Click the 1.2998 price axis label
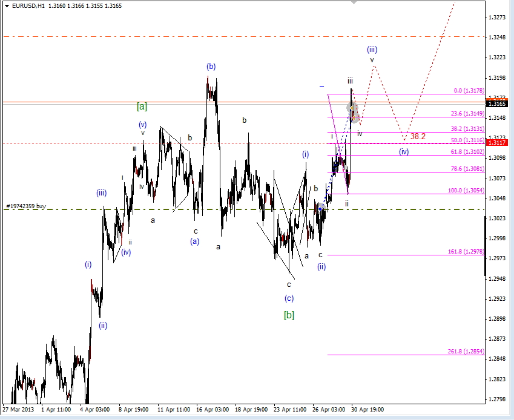Screen dimensions: 514x420 pos(497,238)
